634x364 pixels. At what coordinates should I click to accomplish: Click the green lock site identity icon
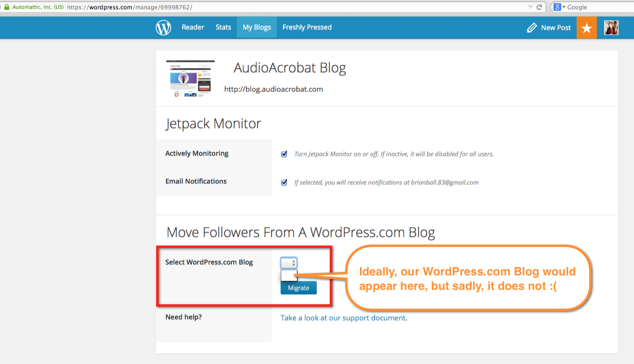[6, 7]
